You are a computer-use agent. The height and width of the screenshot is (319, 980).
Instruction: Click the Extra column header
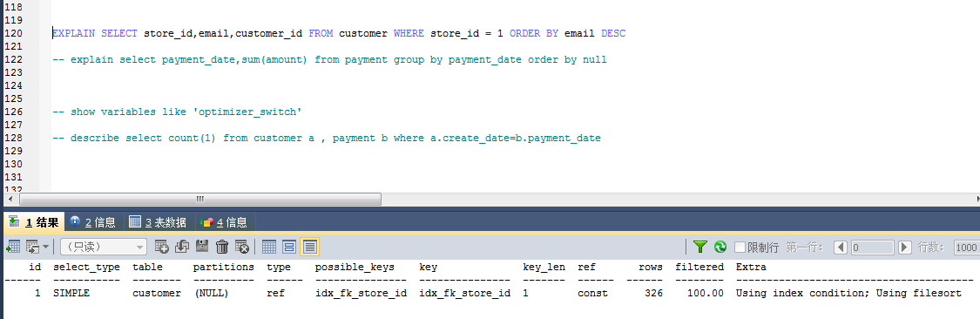(x=751, y=267)
